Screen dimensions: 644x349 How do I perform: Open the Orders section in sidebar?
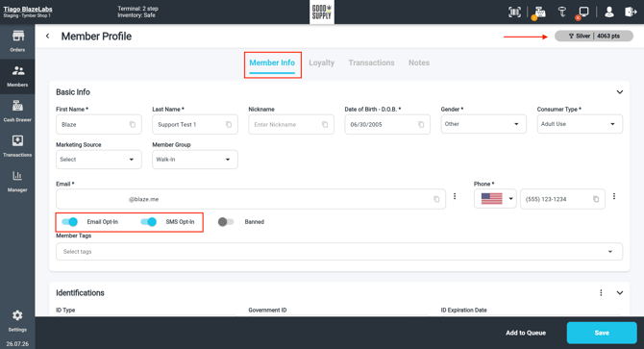pos(17,41)
